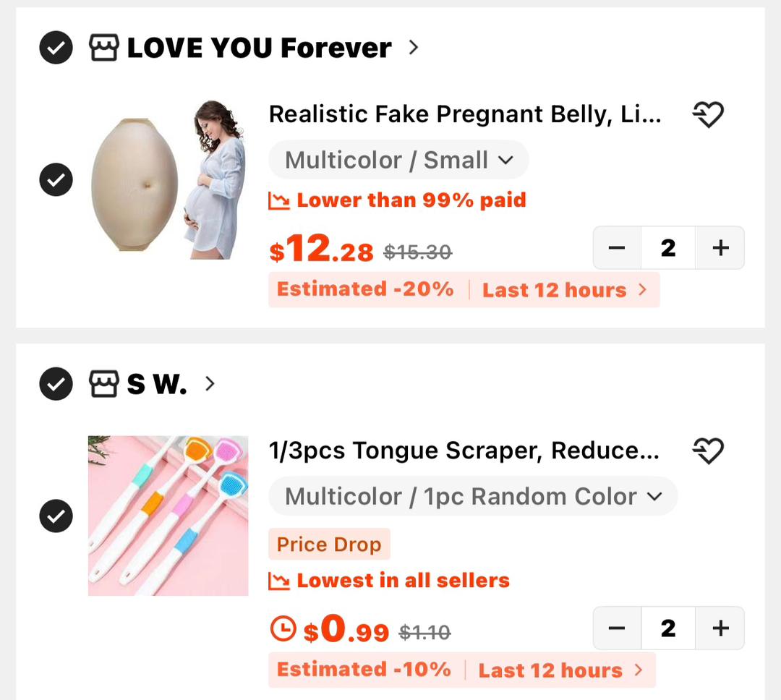Open the Multicolor / Small variant dropdown
Image resolution: width=781 pixels, height=700 pixels.
pos(398,160)
